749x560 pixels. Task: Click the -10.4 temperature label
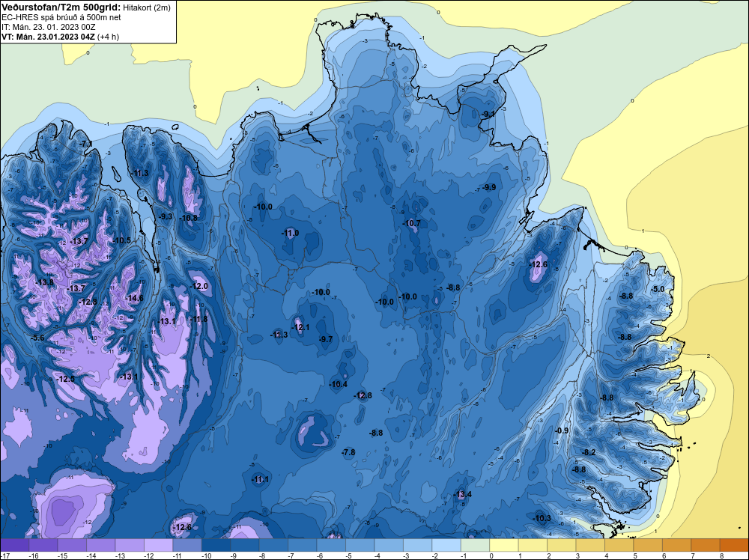[339, 384]
